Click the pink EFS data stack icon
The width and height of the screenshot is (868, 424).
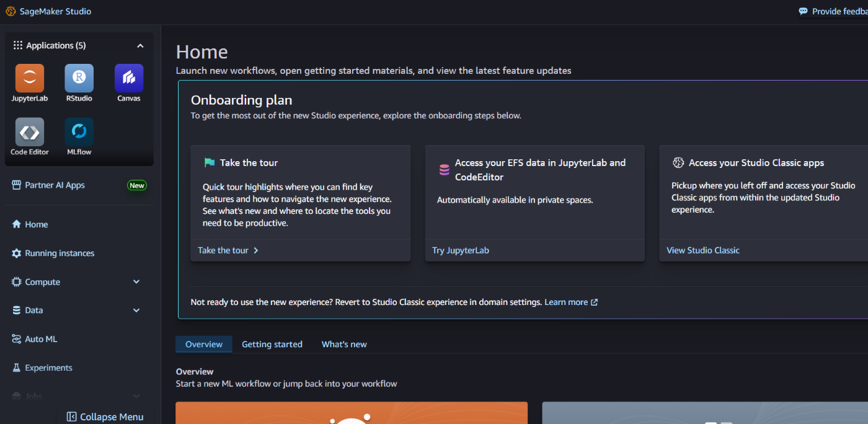tap(444, 170)
